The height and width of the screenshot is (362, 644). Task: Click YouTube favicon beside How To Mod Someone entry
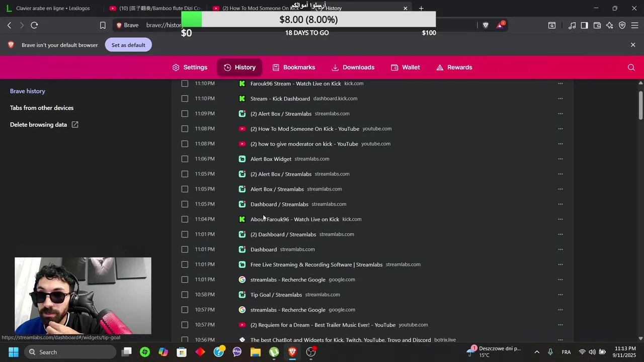pos(242,129)
